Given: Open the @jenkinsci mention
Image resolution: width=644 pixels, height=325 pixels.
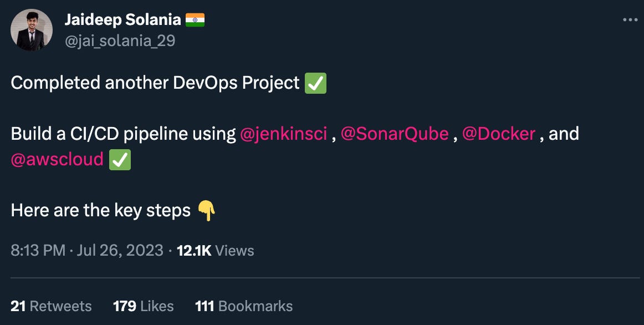Looking at the screenshot, I should 283,134.
